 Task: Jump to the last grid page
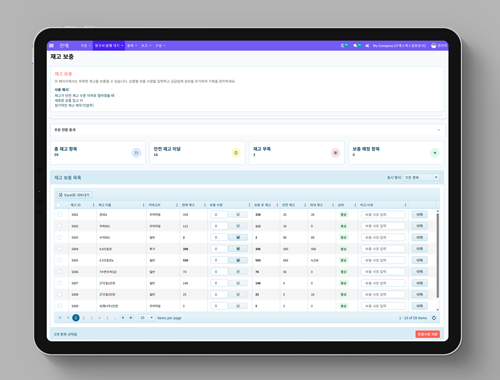click(131, 318)
